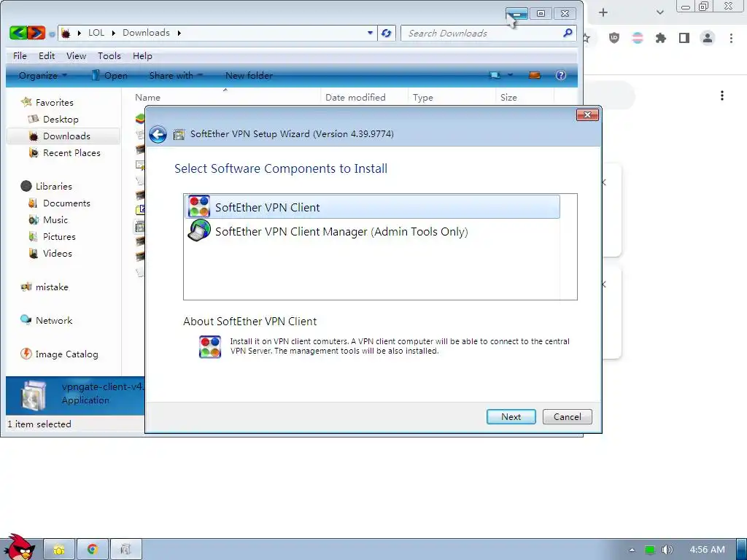
Task: Click the 4:56 AM clock
Action: 707,549
